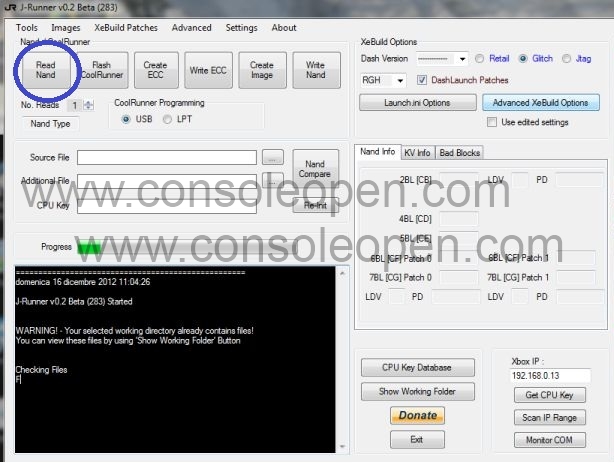This screenshot has height=463, width=614.
Task: Expand the Dash Version dropdown
Action: point(462,59)
